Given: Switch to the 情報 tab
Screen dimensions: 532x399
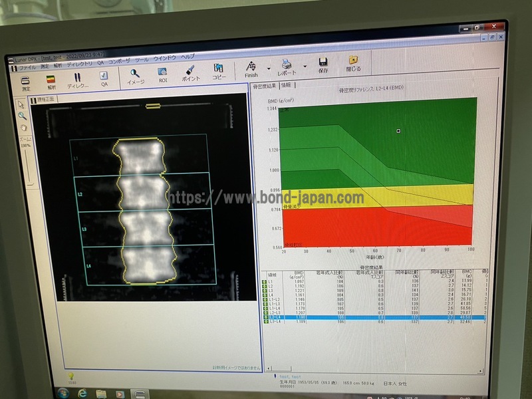Looking at the screenshot, I should pyautogui.click(x=286, y=85).
